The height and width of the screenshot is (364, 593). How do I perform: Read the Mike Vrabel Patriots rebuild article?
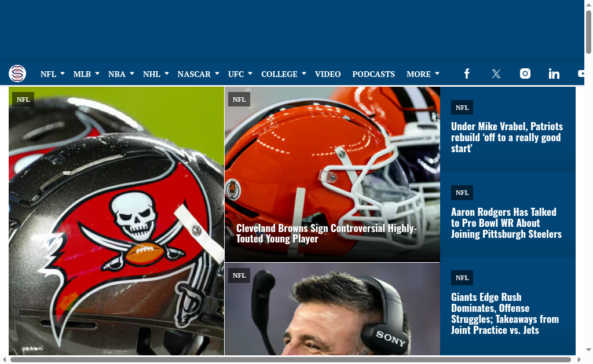[x=507, y=137]
